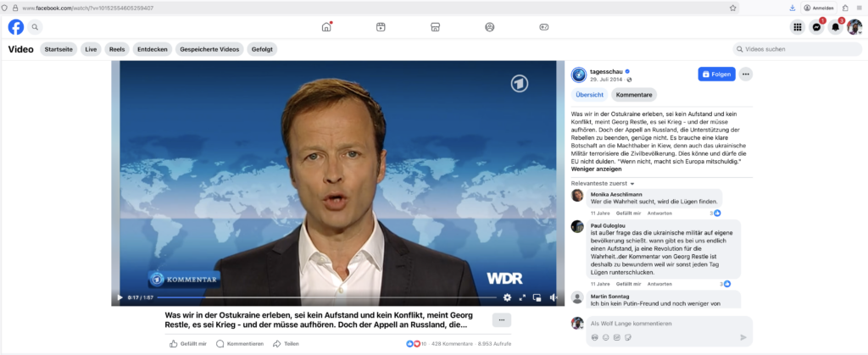Open the notifications bell
The image size is (868, 355).
coord(835,27)
